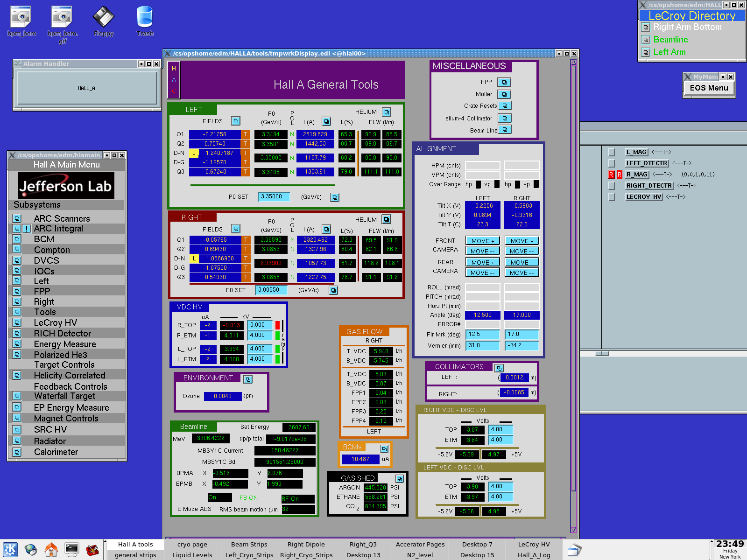Expand Compton submenu in Main Menu
The image size is (747, 560).
[17, 249]
